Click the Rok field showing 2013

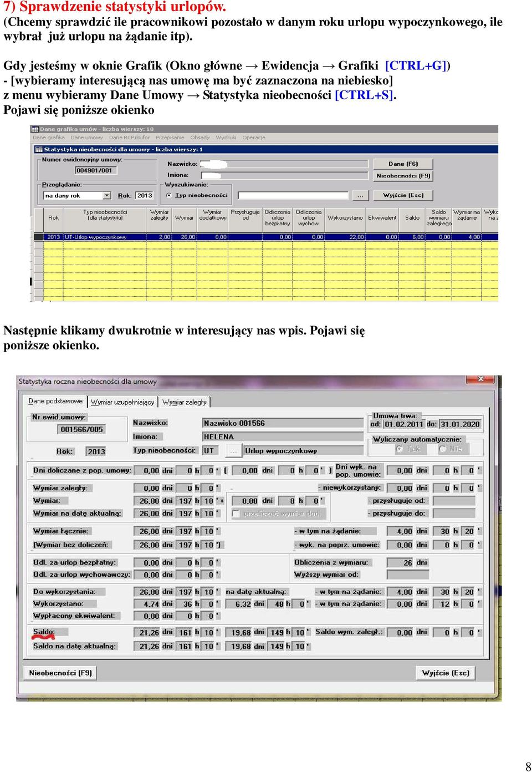pos(145,195)
